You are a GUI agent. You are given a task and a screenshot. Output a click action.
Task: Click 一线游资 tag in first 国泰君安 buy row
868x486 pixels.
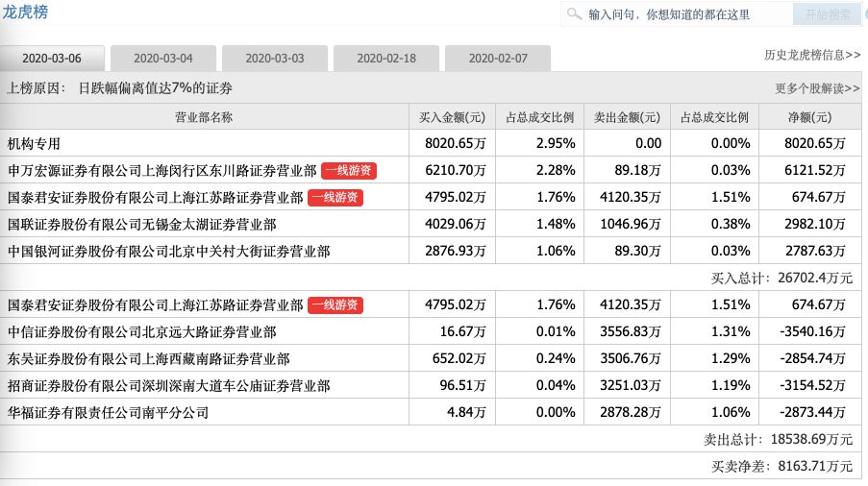(x=335, y=197)
